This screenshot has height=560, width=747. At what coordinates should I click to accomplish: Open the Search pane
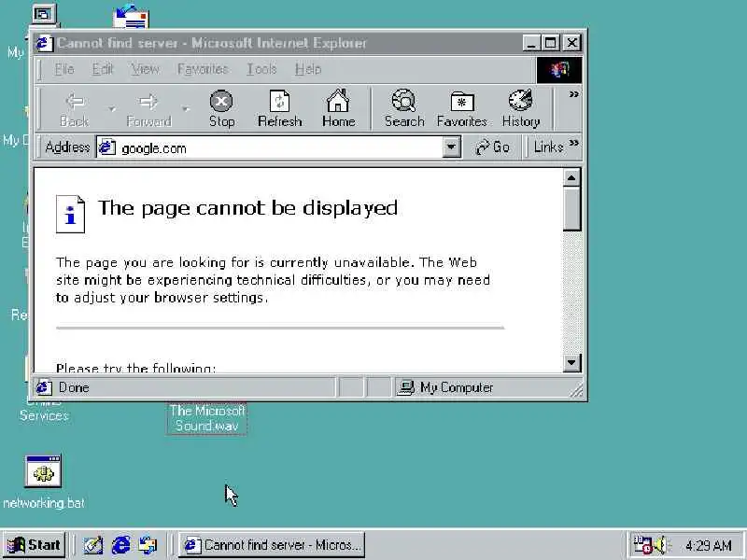pos(404,109)
